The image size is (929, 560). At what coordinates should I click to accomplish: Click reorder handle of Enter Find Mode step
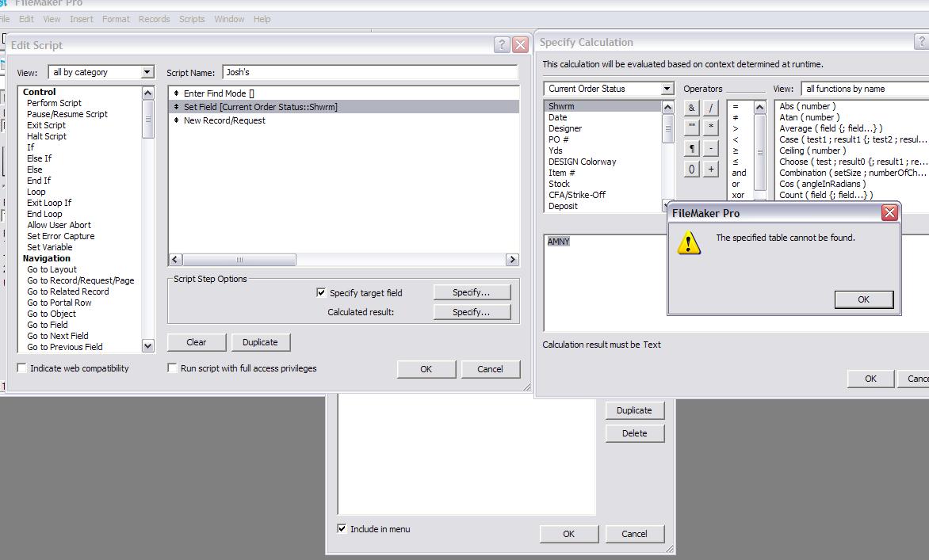176,93
